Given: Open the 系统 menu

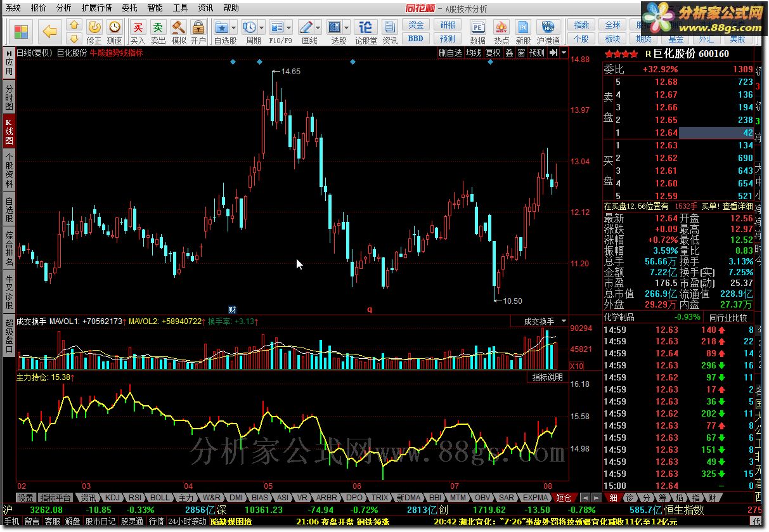Looking at the screenshot, I should [13, 8].
